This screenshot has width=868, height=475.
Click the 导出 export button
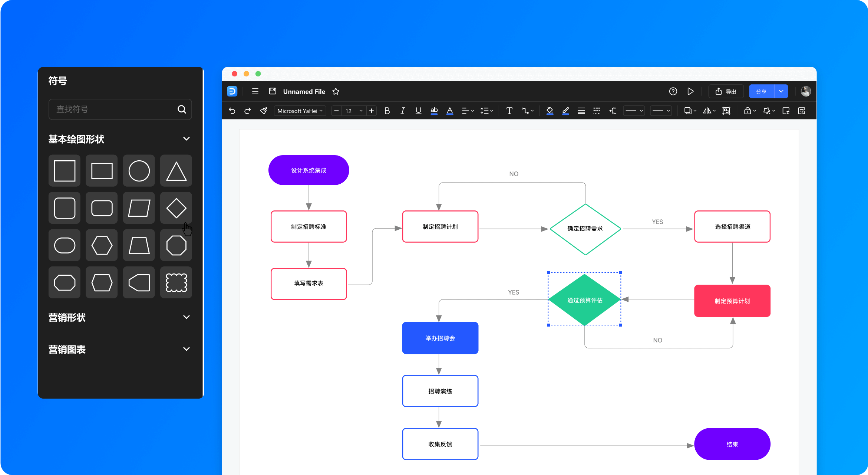[x=726, y=91]
